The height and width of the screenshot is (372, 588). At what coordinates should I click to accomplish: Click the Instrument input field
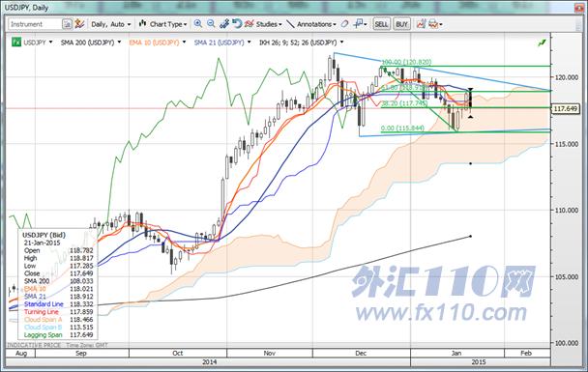(x=35, y=24)
